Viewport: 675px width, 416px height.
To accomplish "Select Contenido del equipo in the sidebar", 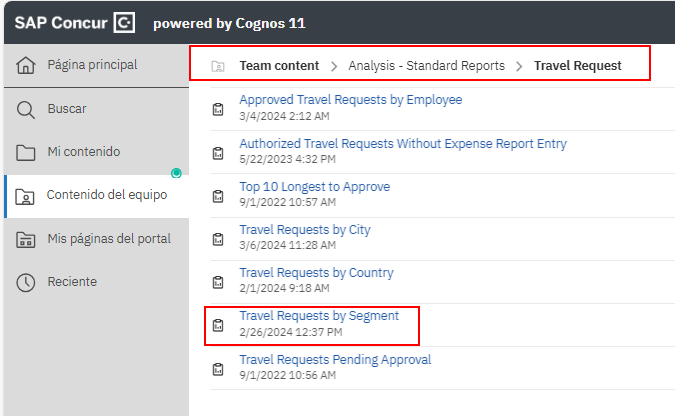I will pyautogui.click(x=96, y=196).
